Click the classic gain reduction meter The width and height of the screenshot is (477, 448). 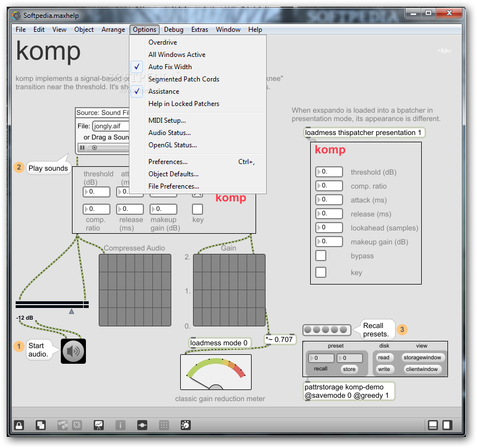216,372
